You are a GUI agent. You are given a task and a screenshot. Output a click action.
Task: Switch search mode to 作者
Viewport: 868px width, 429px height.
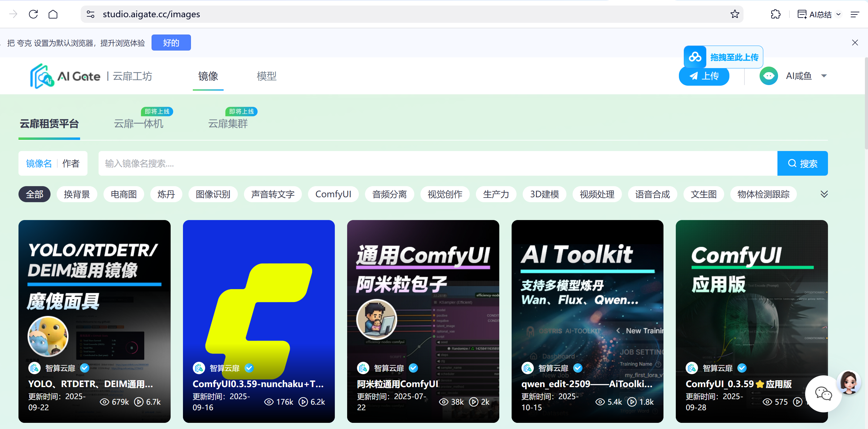coord(71,164)
